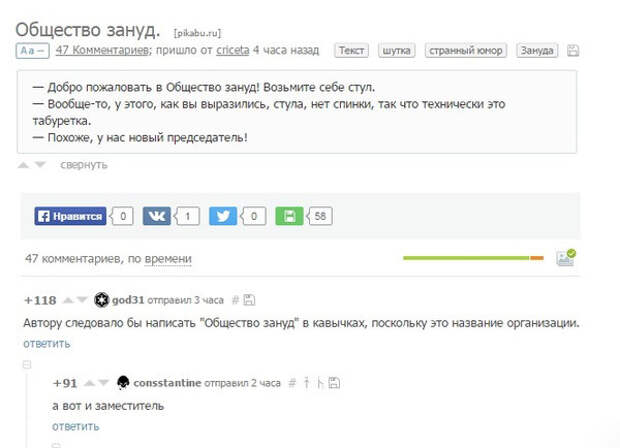
Task: Collapse post via свернуть link
Action: point(84,164)
